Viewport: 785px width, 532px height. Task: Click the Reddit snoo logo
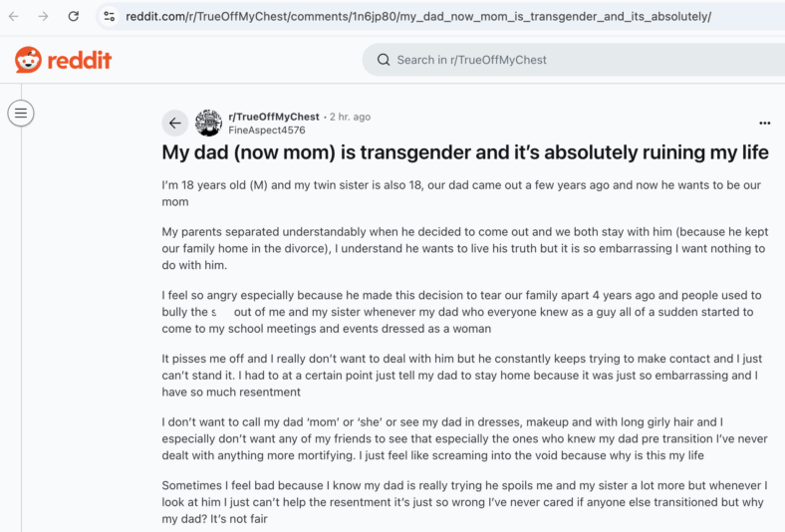click(x=28, y=60)
